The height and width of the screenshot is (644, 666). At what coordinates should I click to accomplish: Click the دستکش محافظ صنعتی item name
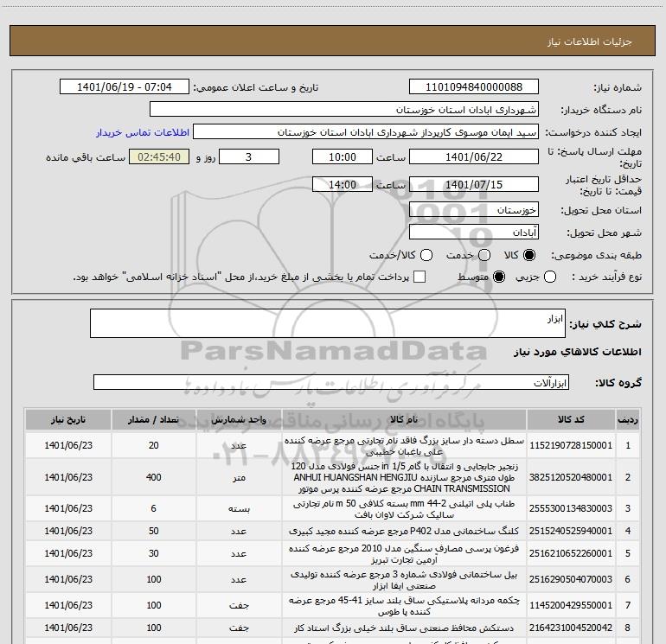(x=404, y=628)
